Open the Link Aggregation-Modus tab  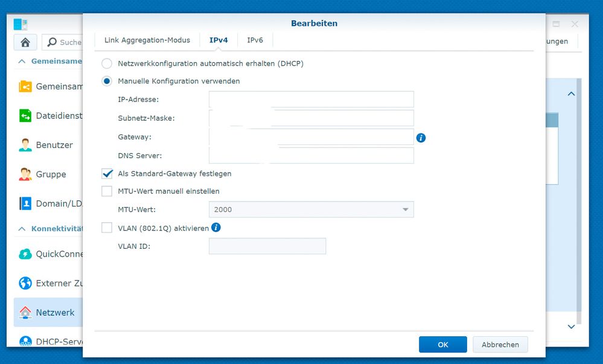coord(146,40)
